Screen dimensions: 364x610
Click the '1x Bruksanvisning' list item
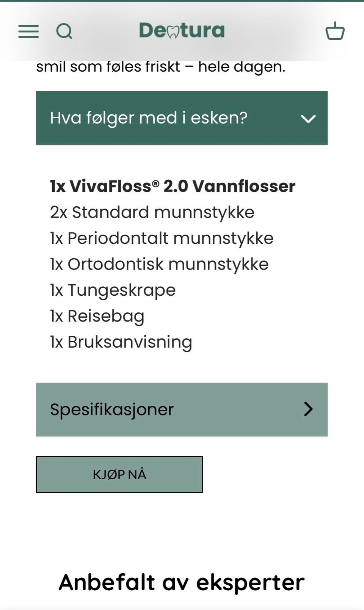121,342
